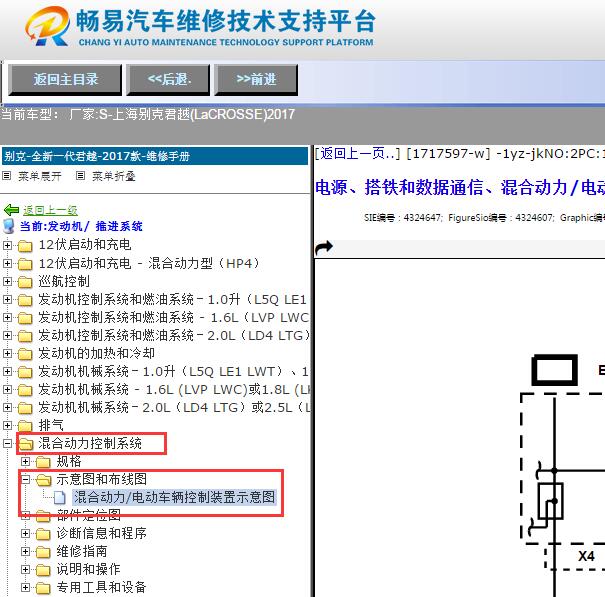Click the folder icon for 专用工具和设备
This screenshot has height=597, width=605.
pos(43,588)
